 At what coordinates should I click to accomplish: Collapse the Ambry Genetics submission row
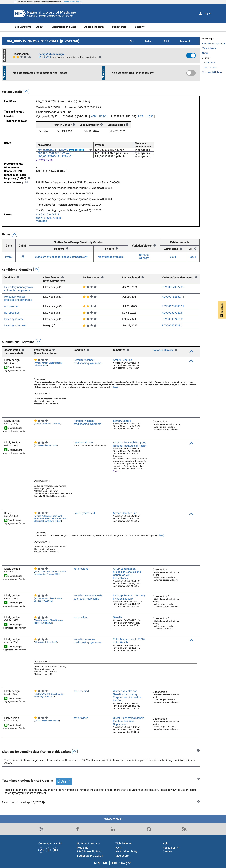191,361
